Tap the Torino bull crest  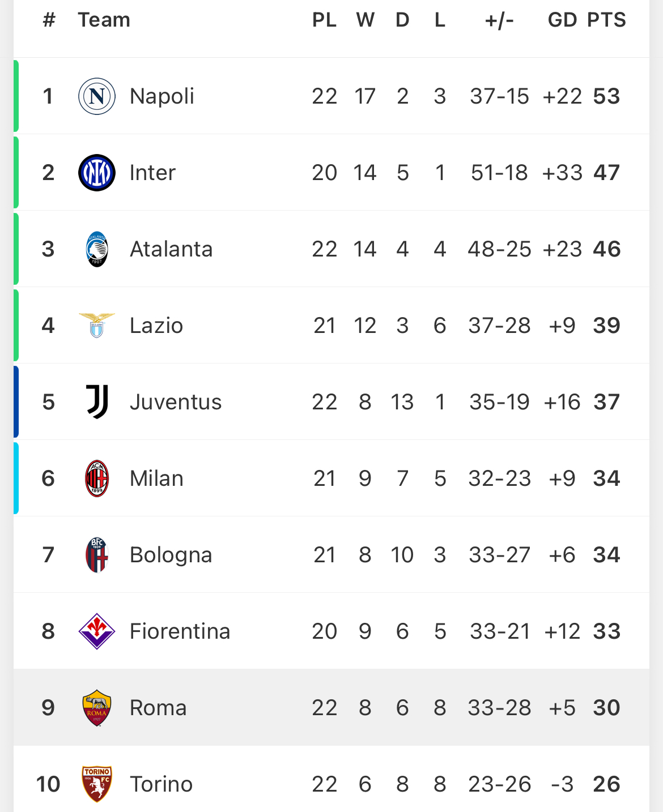pyautogui.click(x=97, y=784)
